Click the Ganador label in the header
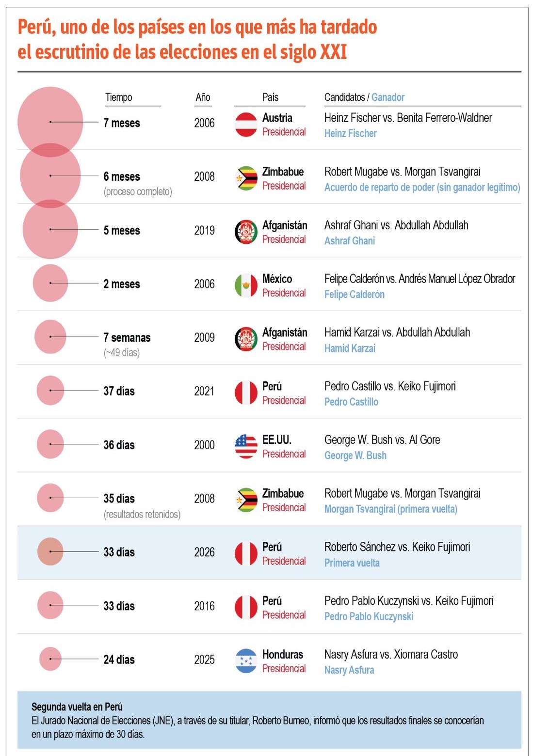Screen dimensions: 533x756 pyautogui.click(x=388, y=97)
